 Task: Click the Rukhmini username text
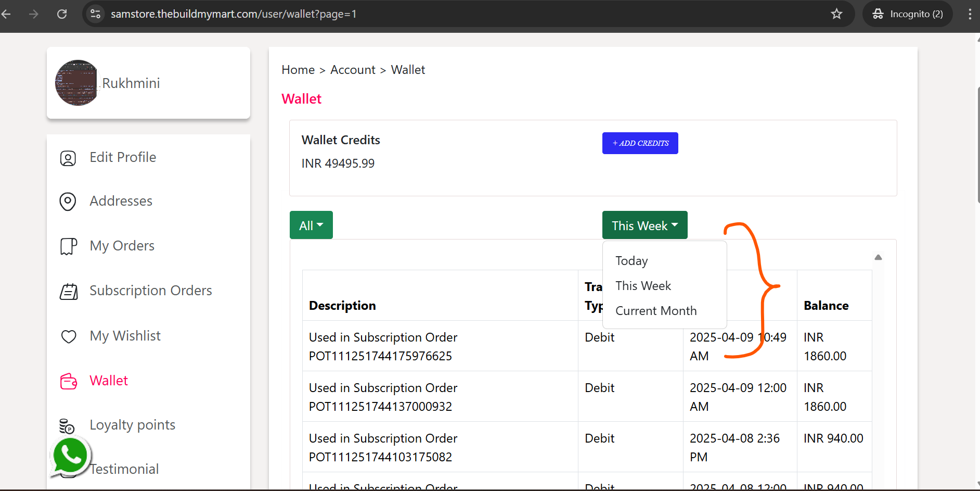(x=131, y=83)
